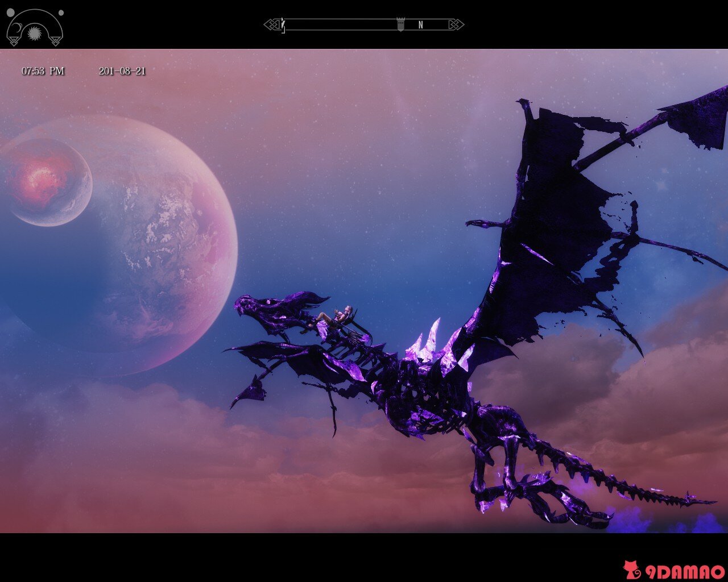Click the empty middle of compass bar
728x582 pixels.
pos(341,24)
